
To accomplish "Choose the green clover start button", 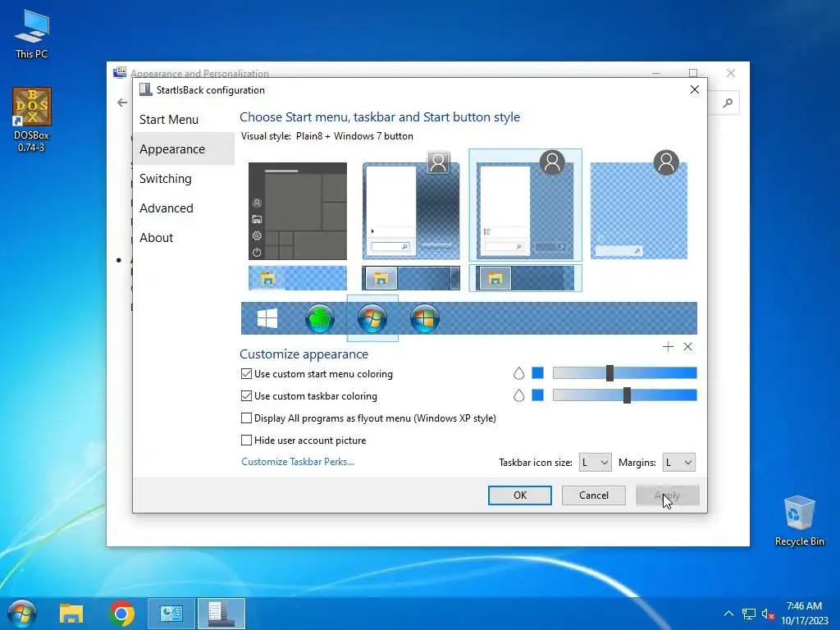I will pos(320,318).
